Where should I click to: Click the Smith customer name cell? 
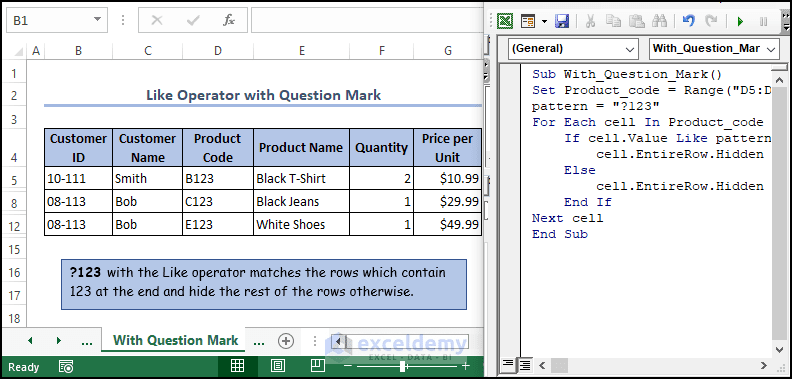pos(147,178)
